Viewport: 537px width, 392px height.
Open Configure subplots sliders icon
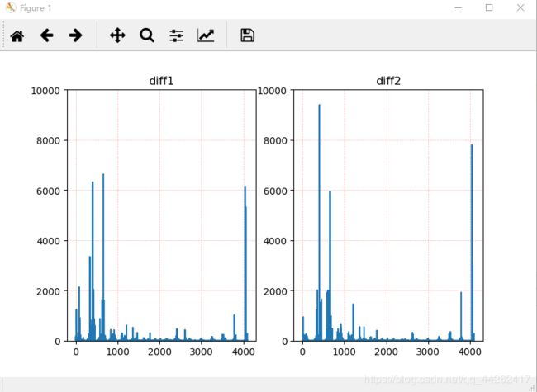[176, 35]
